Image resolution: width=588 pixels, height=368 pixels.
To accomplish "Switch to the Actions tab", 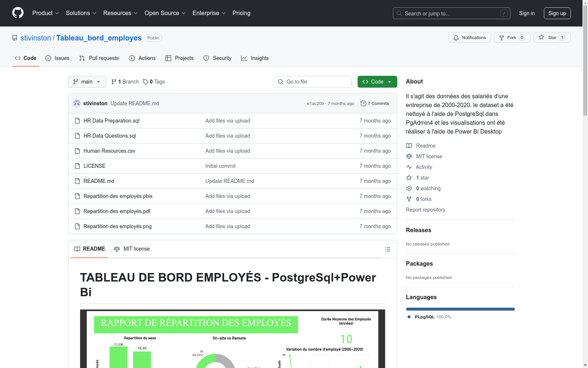I will click(142, 58).
